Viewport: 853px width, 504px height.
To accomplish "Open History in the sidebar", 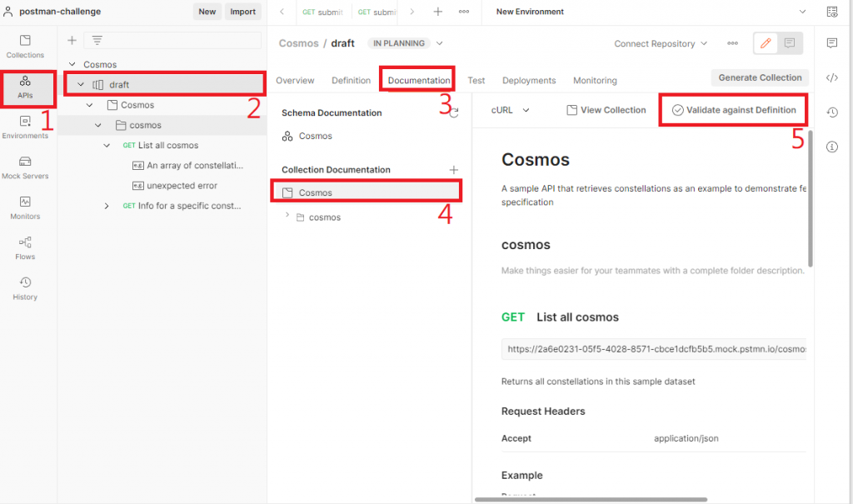I will click(x=25, y=288).
